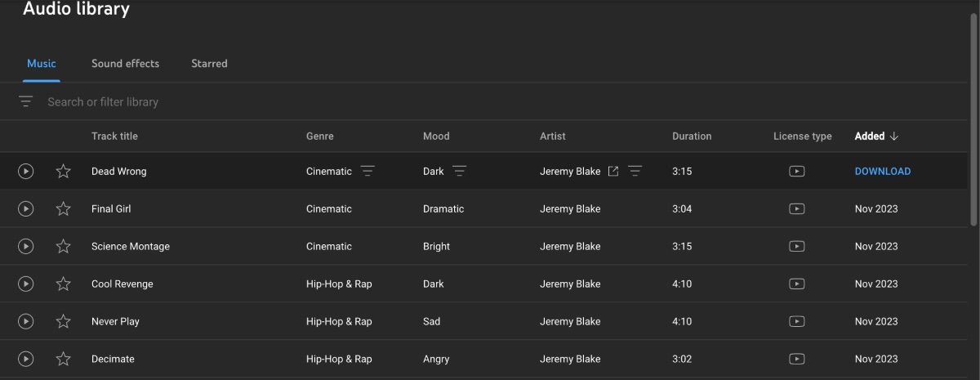Screen dimensions: 980x380
Task: Filter by Dark mood on Dead Wrong
Action: (x=460, y=172)
